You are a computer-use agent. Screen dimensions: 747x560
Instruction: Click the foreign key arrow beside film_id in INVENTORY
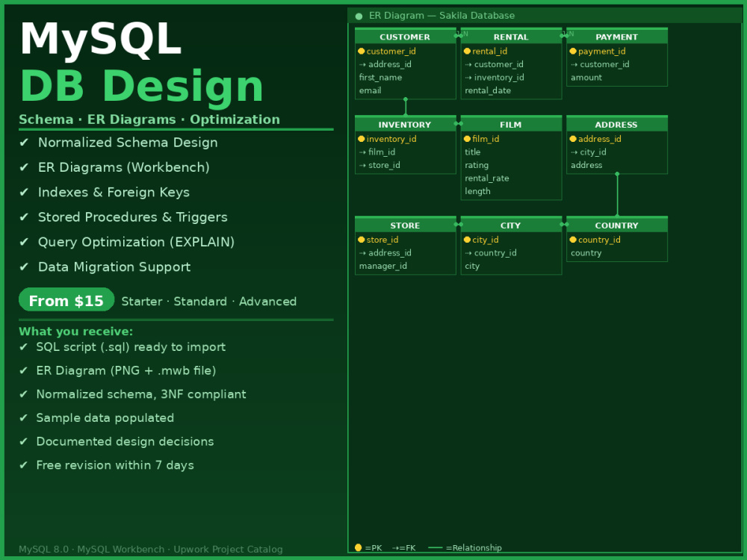pyautogui.click(x=362, y=152)
